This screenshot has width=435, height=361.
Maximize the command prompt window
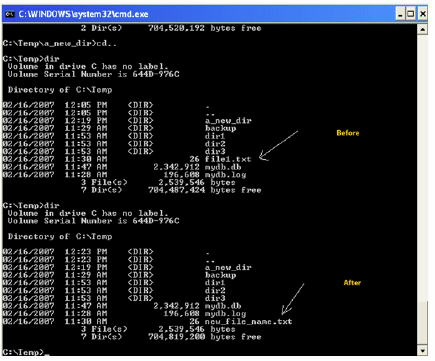pyautogui.click(x=411, y=14)
